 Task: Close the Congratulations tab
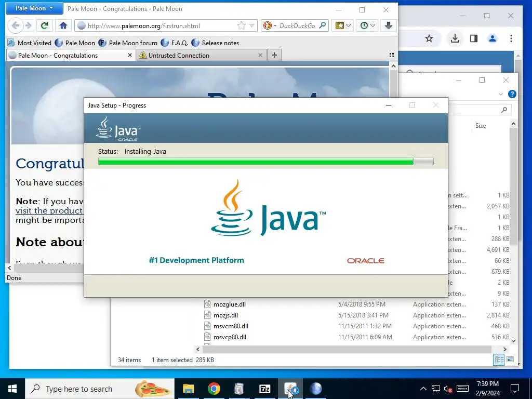pos(129,55)
